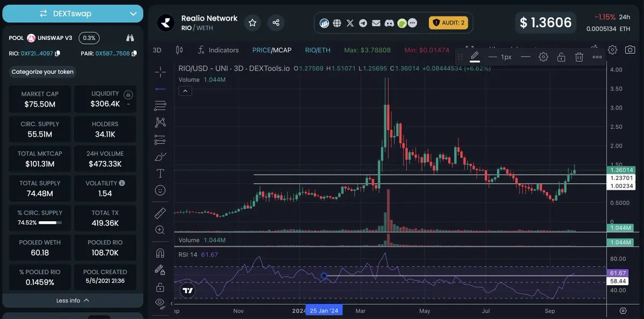Open the pool explorer binoculars icon
644x319 pixels.
click(130, 38)
